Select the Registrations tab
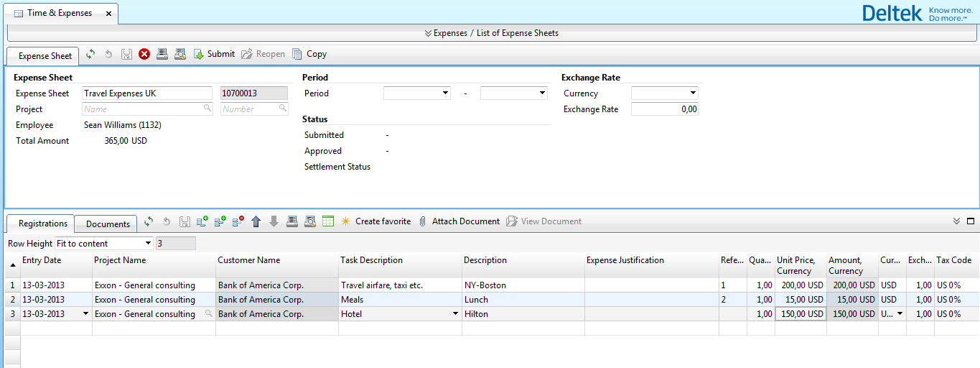The width and height of the screenshot is (980, 368). (43, 224)
